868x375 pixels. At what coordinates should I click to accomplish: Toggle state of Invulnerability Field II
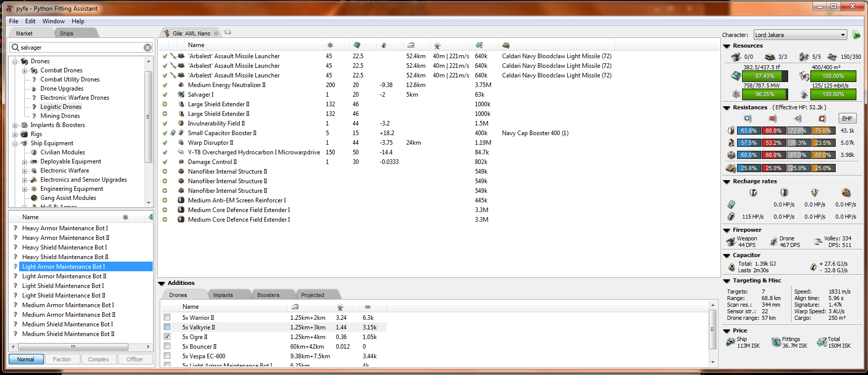tap(165, 123)
